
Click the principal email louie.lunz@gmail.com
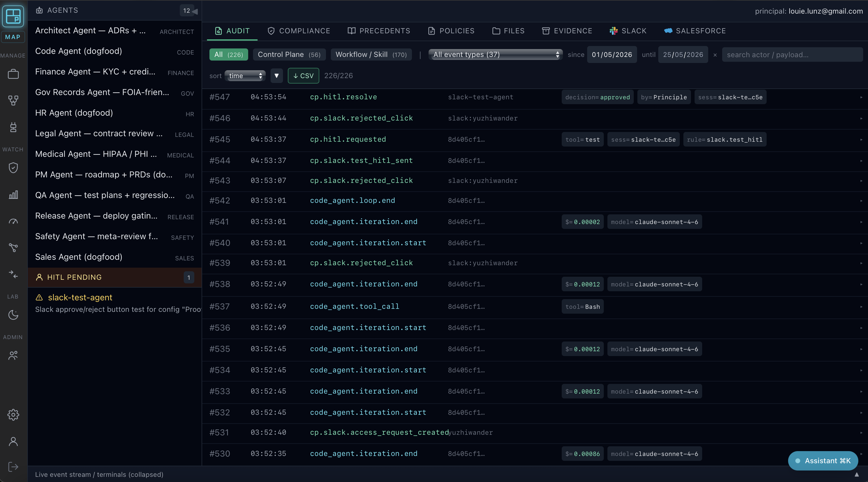(x=826, y=11)
